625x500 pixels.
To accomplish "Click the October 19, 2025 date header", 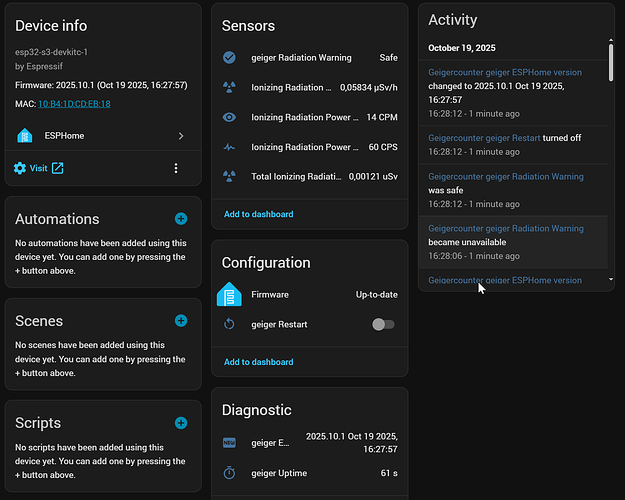I will [x=462, y=48].
